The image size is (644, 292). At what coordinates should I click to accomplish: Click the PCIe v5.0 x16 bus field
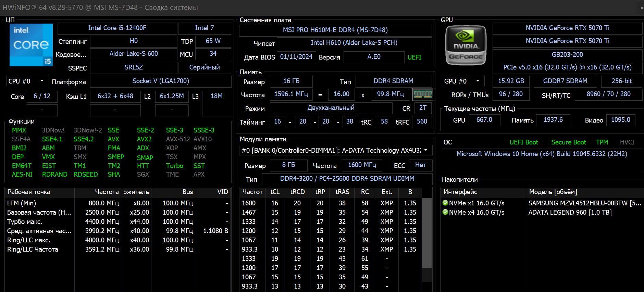click(567, 67)
